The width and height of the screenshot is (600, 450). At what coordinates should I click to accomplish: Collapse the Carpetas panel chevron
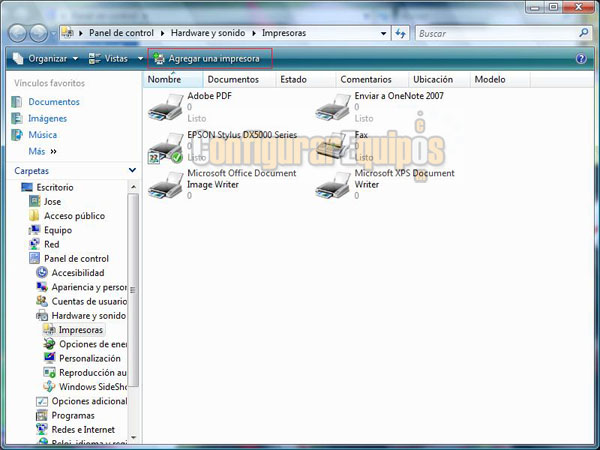(x=132, y=170)
